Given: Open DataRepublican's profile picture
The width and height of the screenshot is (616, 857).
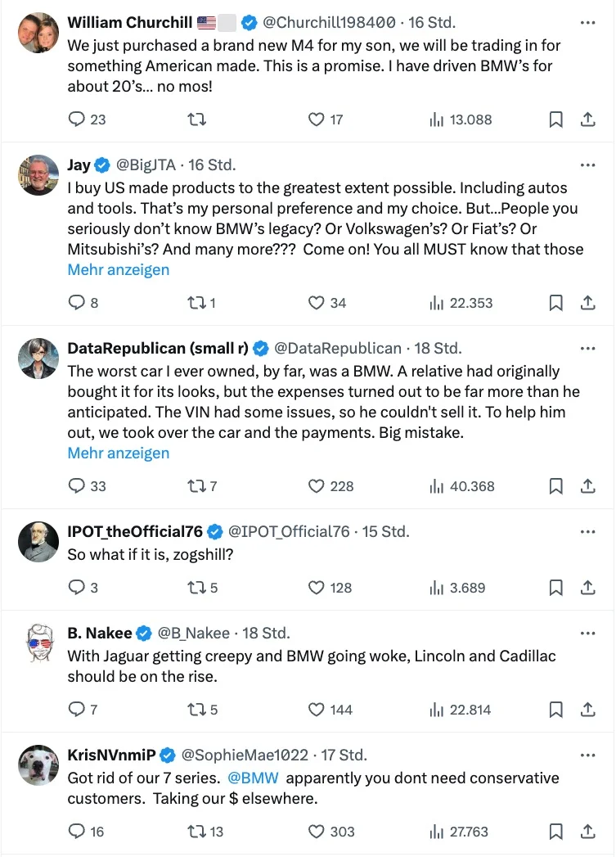Looking at the screenshot, I should pyautogui.click(x=39, y=359).
